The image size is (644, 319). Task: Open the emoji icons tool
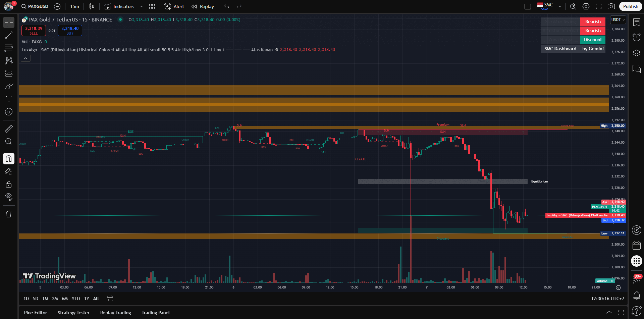pyautogui.click(x=9, y=112)
